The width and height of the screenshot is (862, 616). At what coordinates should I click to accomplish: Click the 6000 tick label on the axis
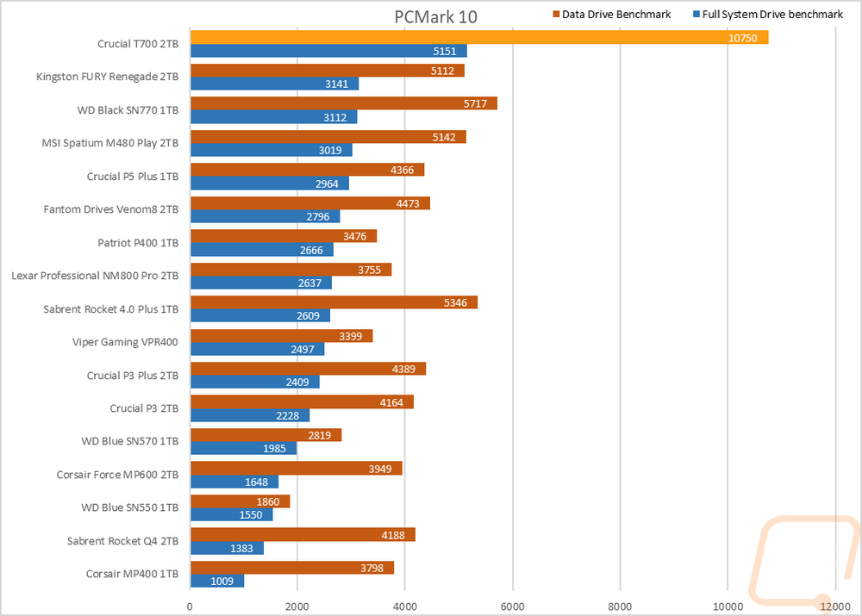click(x=512, y=607)
